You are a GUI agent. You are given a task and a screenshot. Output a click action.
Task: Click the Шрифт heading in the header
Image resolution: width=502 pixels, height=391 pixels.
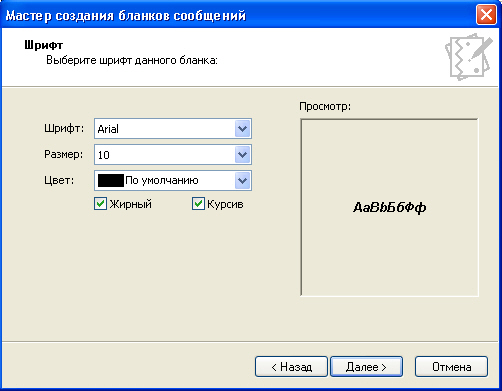pyautogui.click(x=44, y=45)
